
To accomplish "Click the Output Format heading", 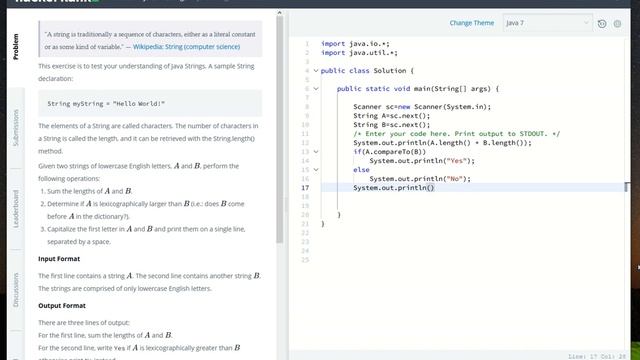I will click(62, 306).
